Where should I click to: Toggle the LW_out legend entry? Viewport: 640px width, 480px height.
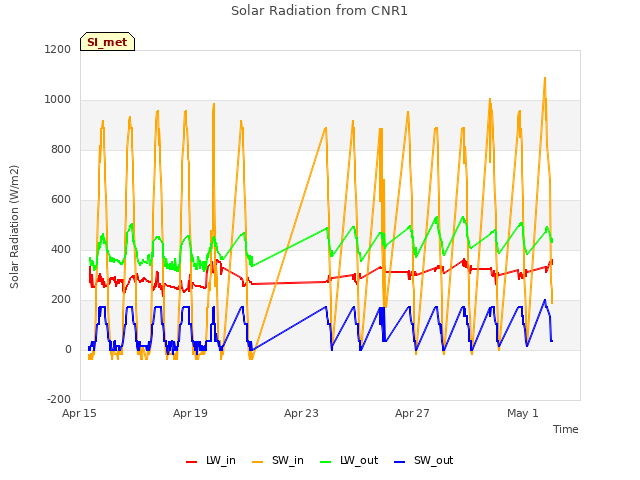coord(349,461)
